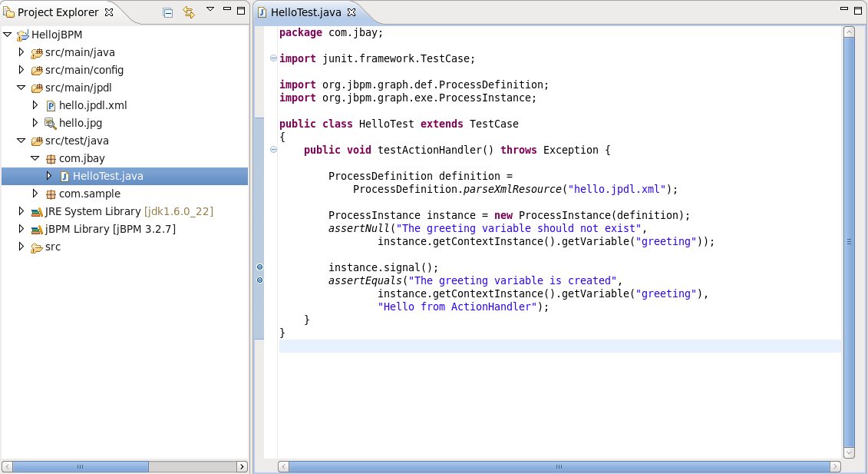Select the com.sample package label
Screen dimensions: 868x474
(x=90, y=194)
